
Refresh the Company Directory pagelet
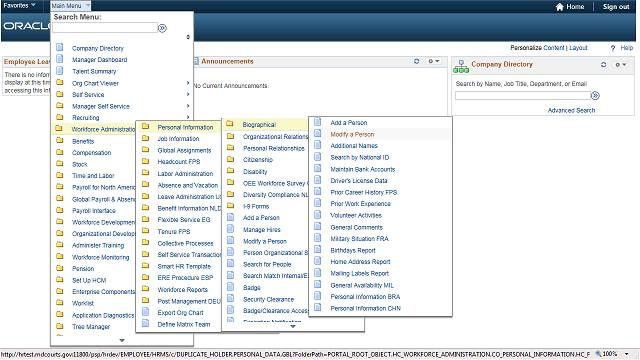pos(603,64)
